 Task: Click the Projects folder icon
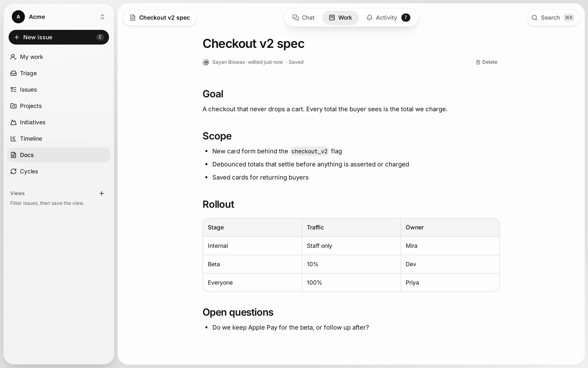click(x=14, y=106)
